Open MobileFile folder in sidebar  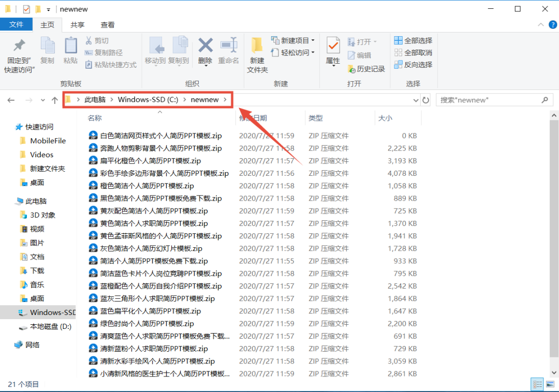(x=43, y=141)
